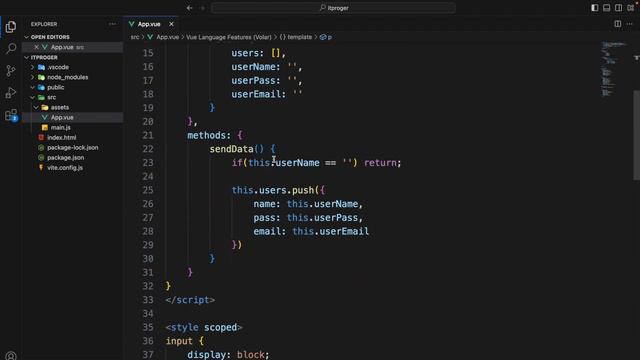Click the sendData method name
Screen dimensions: 640x360
click(x=231, y=149)
